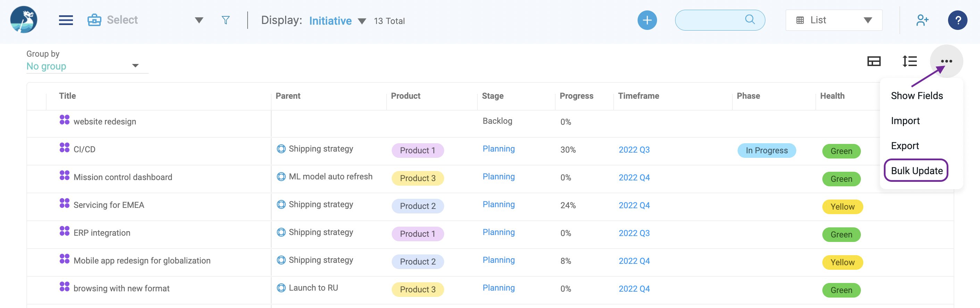Click the search magnifier icon
The height and width of the screenshot is (308, 980).
tap(749, 19)
